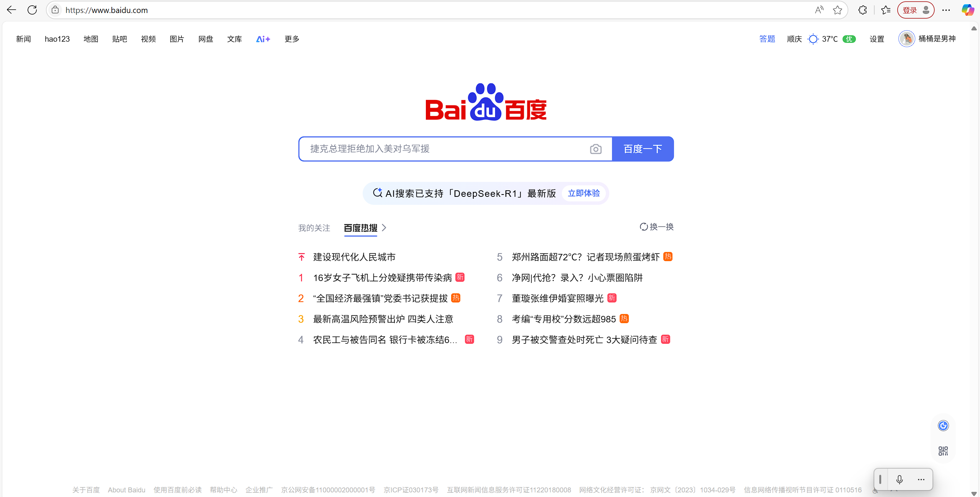Open the 图片 nav link
Image resolution: width=980 pixels, height=497 pixels.
[177, 39]
